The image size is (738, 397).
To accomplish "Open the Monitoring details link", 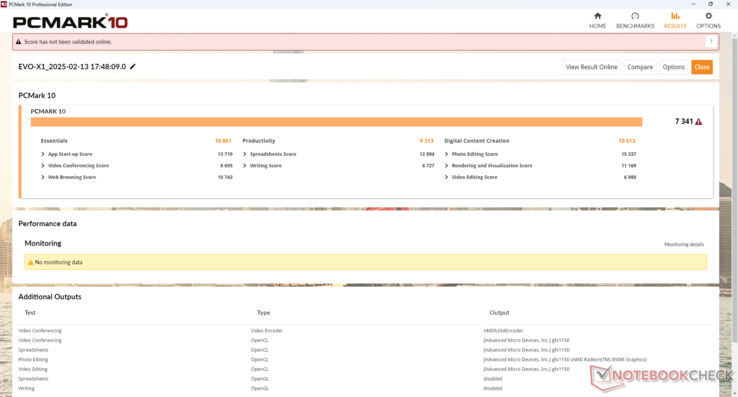I will [x=683, y=244].
